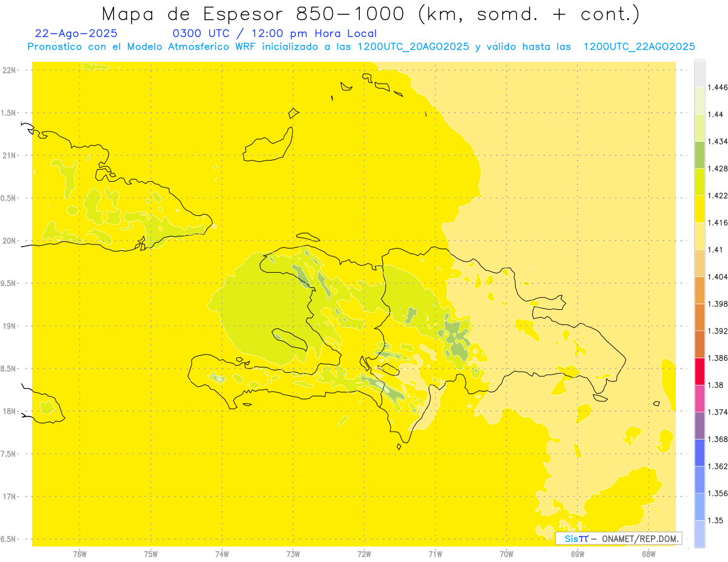This screenshot has width=728, height=562.
Task: Click the time label '0300 UTC / 12:00 pm Hora Local'
Action: 275,33
